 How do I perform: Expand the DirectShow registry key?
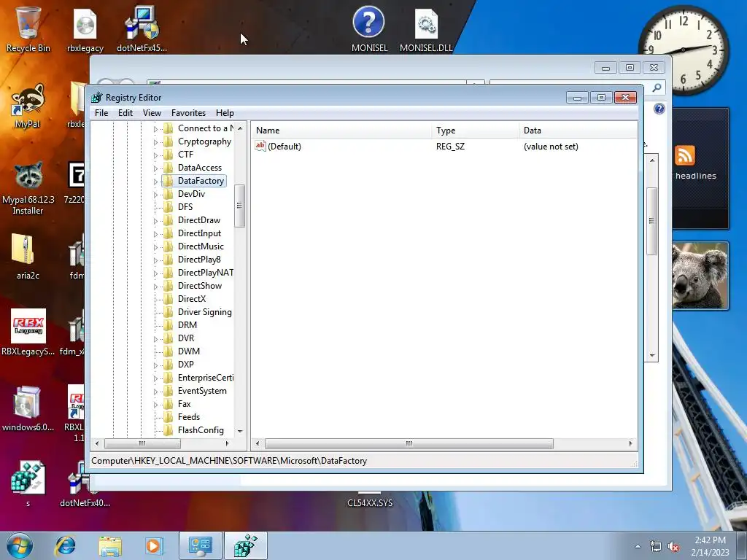pos(155,286)
